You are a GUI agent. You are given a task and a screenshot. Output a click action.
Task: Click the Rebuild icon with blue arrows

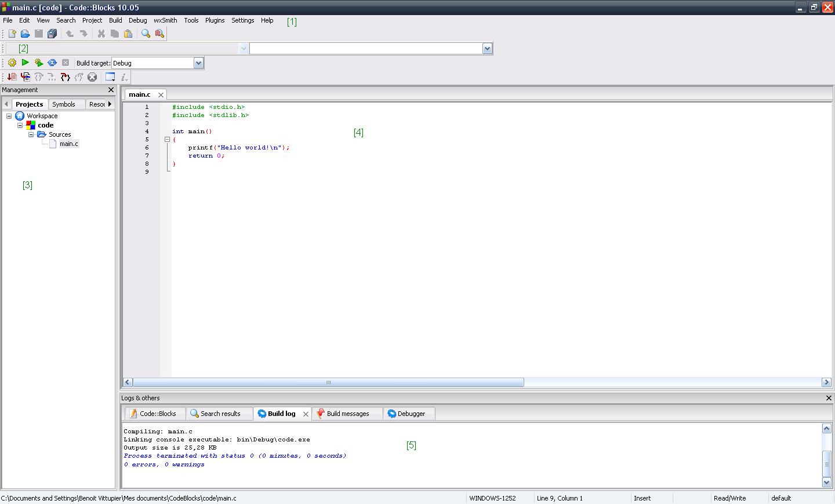pyautogui.click(x=52, y=63)
